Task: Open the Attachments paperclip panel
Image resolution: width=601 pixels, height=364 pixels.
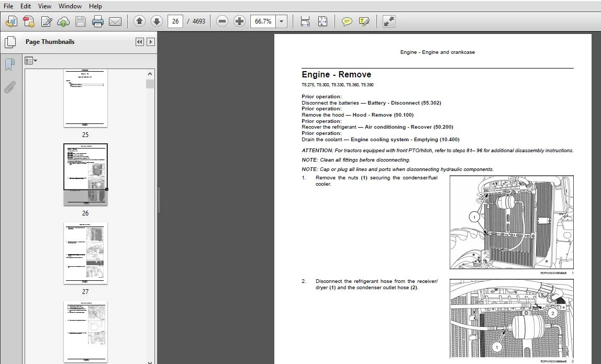Action: [10, 87]
